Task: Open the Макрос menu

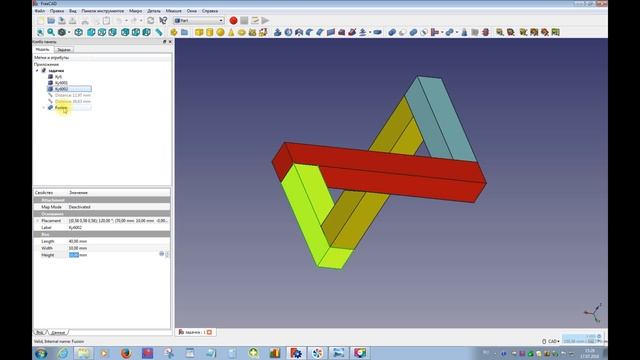Action: pos(136,11)
